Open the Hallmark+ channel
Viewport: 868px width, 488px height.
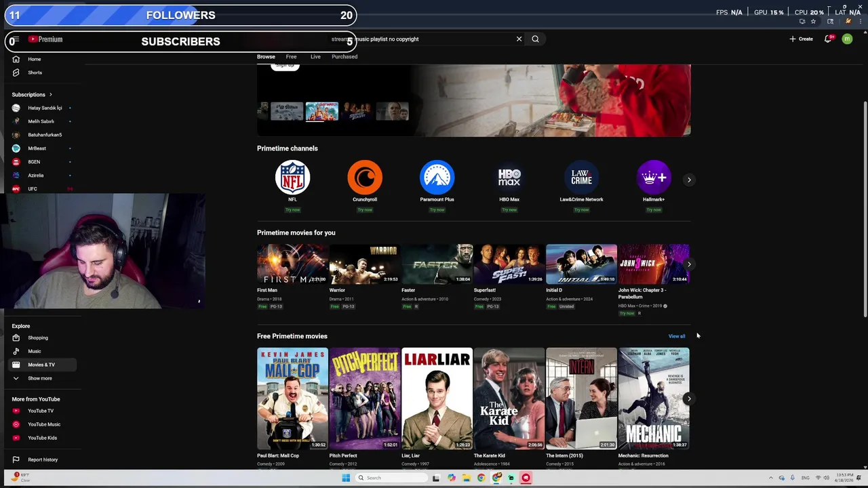pos(654,178)
